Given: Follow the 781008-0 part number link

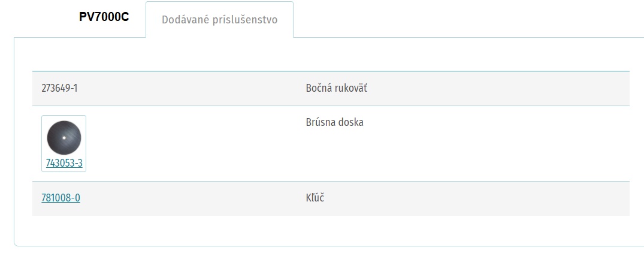Looking at the screenshot, I should click(x=61, y=198).
